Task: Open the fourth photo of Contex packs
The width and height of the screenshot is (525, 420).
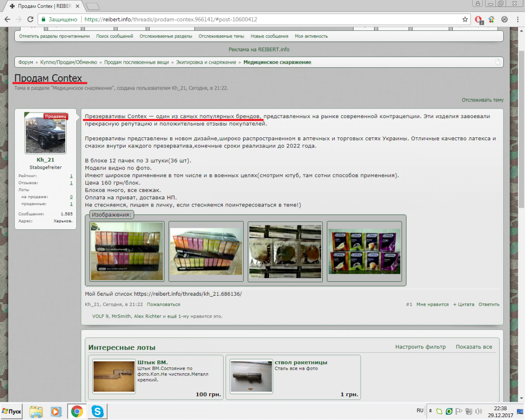Action: click(364, 251)
